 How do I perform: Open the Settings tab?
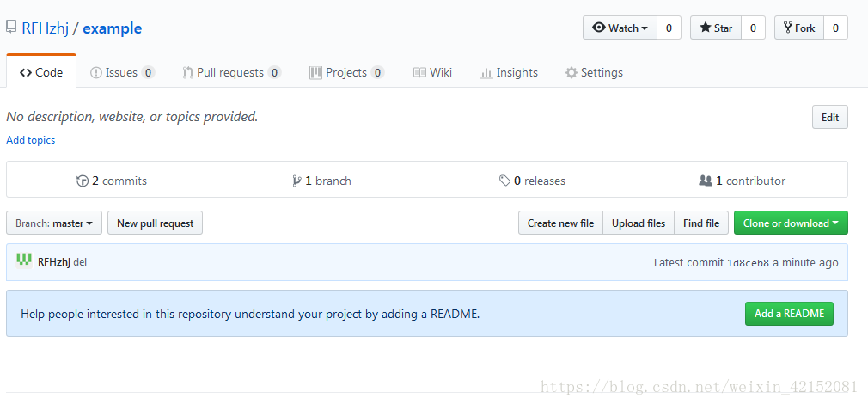click(x=594, y=73)
